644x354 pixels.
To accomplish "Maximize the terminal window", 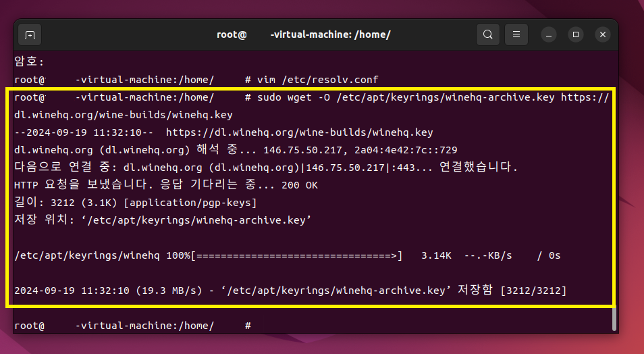I will (575, 34).
